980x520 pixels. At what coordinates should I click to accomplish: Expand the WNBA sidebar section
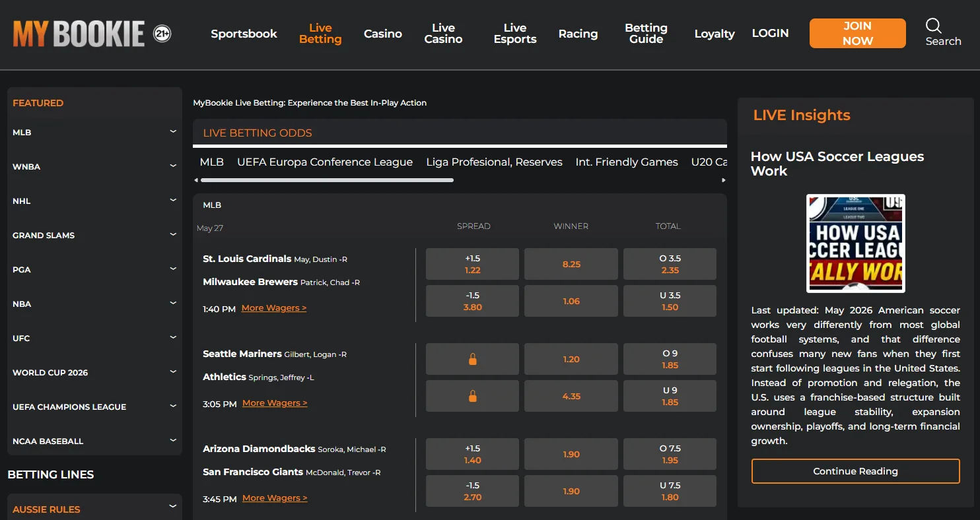(94, 166)
